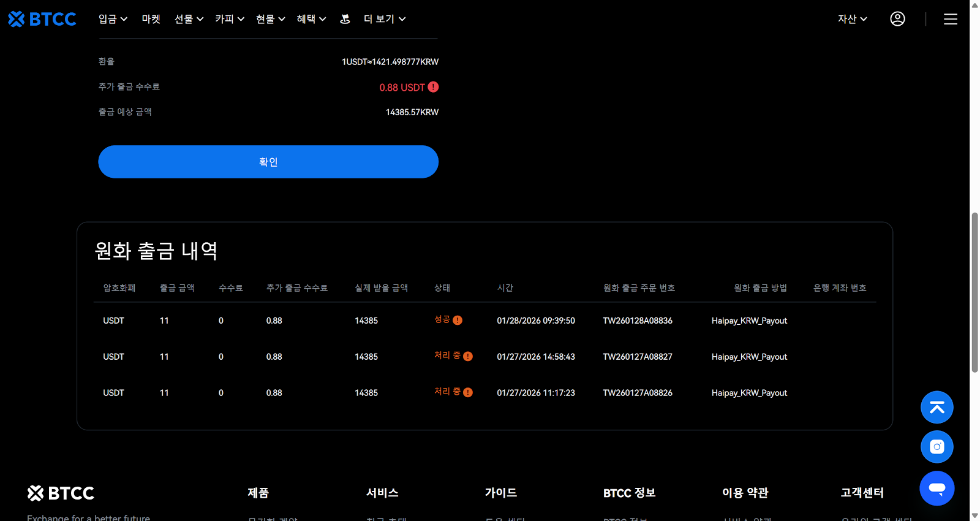Click the scrollbar down arrow
The height and width of the screenshot is (521, 980).
click(x=974, y=516)
